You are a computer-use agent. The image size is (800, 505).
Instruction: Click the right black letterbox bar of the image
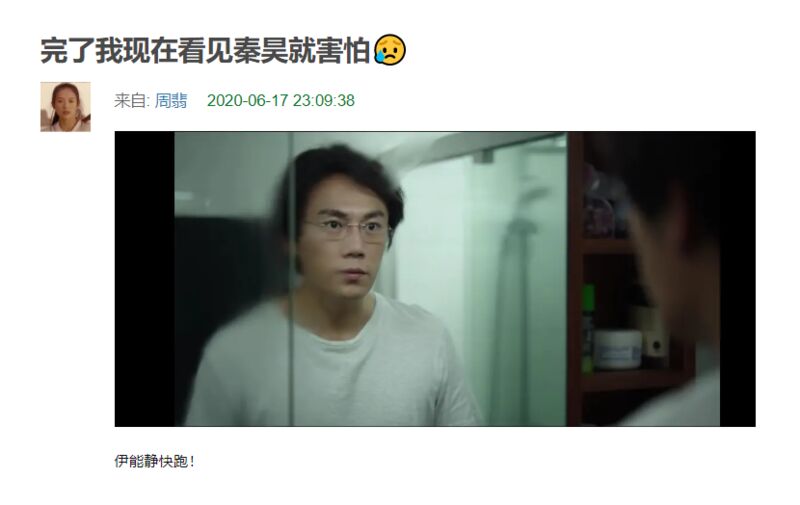coord(737,279)
